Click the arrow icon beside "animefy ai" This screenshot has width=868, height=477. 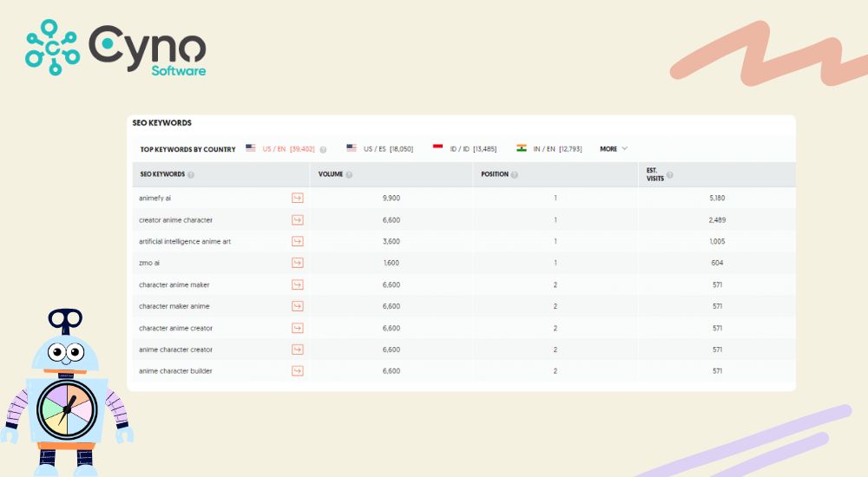(x=297, y=198)
